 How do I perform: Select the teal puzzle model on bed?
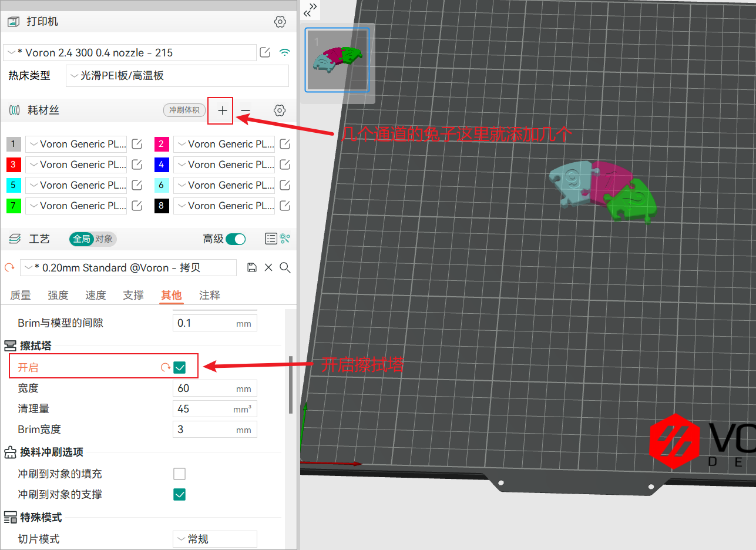(x=572, y=184)
